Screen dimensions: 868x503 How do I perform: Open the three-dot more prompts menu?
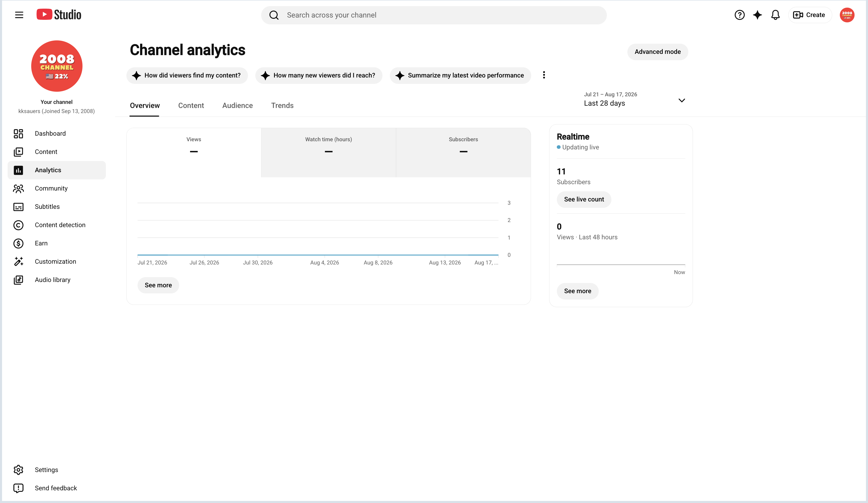544,75
